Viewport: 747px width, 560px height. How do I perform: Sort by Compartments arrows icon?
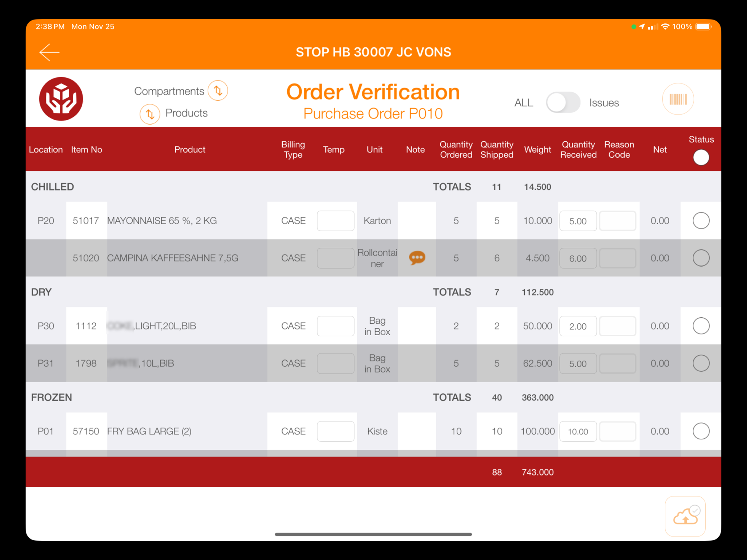(218, 91)
